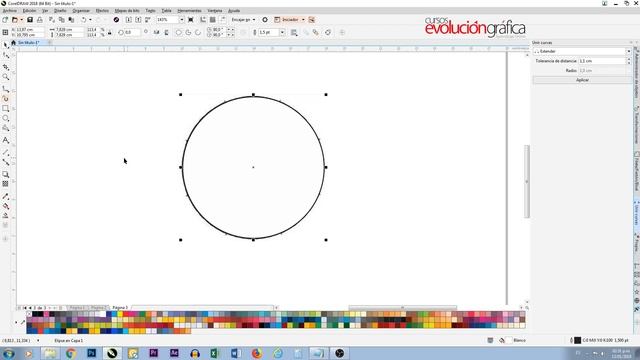Open the Options gear icon
This screenshot has height=360, width=640.
(x=265, y=20)
